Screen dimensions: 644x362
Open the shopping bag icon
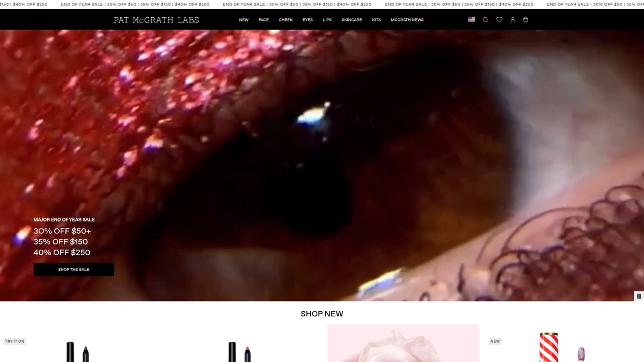tap(525, 20)
